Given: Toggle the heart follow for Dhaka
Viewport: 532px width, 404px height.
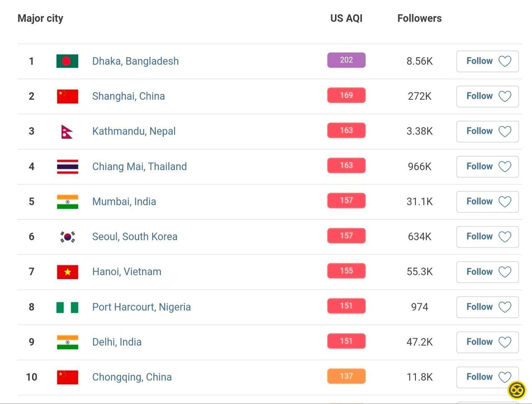Looking at the screenshot, I should [505, 61].
